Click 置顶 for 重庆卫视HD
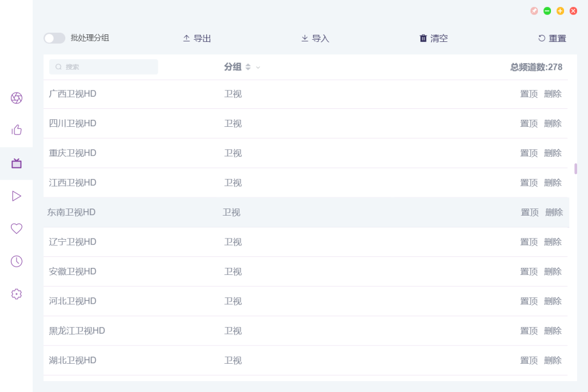Screen dimensions: 588x392 (x=529, y=153)
